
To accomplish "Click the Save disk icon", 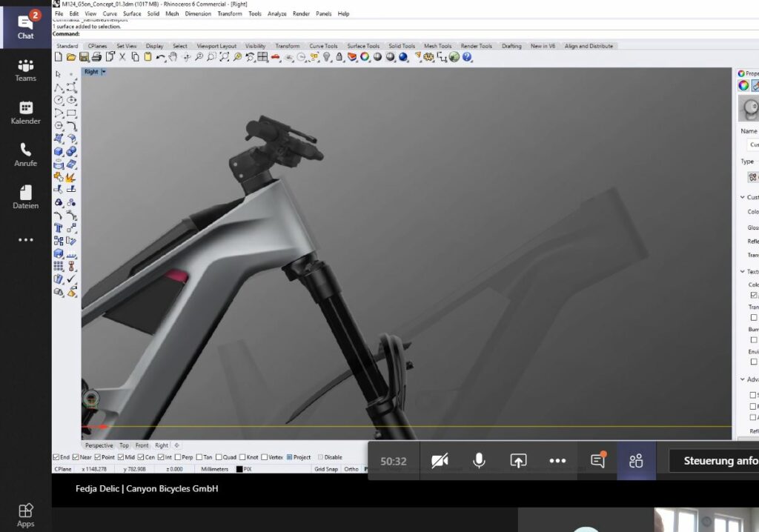I will click(84, 57).
